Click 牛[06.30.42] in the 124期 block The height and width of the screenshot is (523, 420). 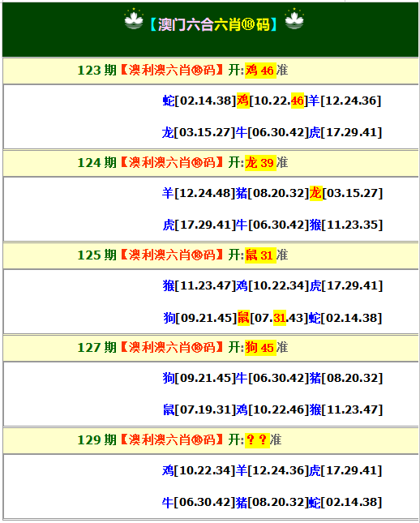(272, 225)
